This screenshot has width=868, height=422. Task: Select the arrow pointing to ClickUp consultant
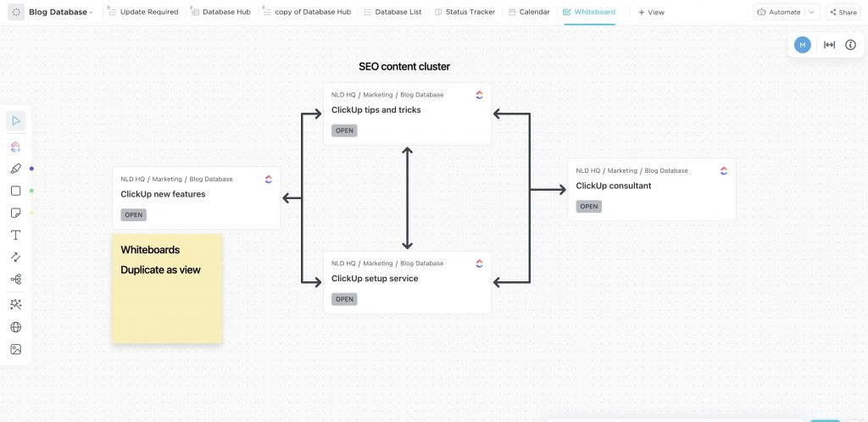point(548,190)
